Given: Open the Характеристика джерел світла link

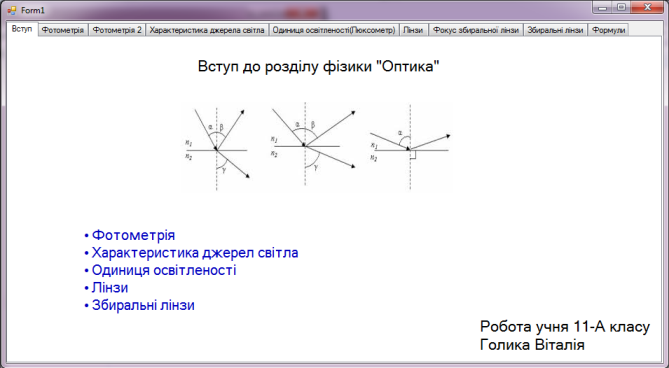Looking at the screenshot, I should point(195,253).
